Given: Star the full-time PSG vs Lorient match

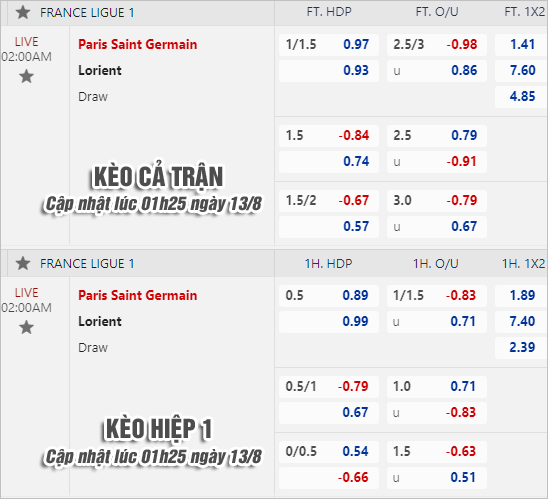Looking at the screenshot, I should click(26, 76).
